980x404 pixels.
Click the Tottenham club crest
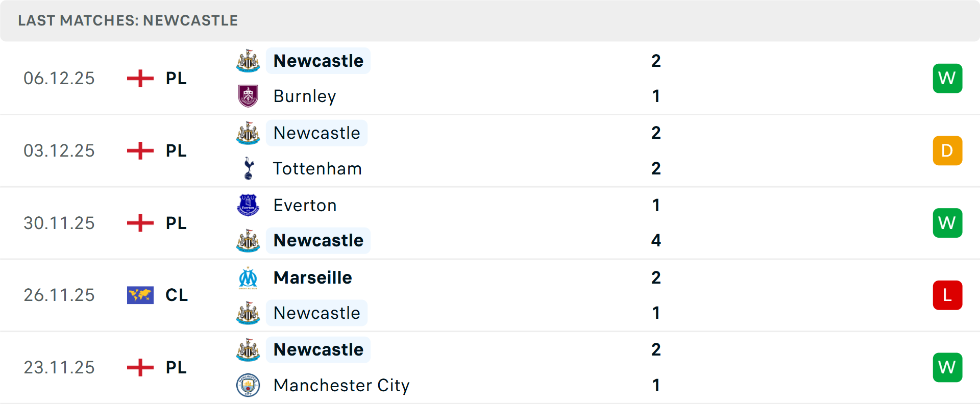248,168
